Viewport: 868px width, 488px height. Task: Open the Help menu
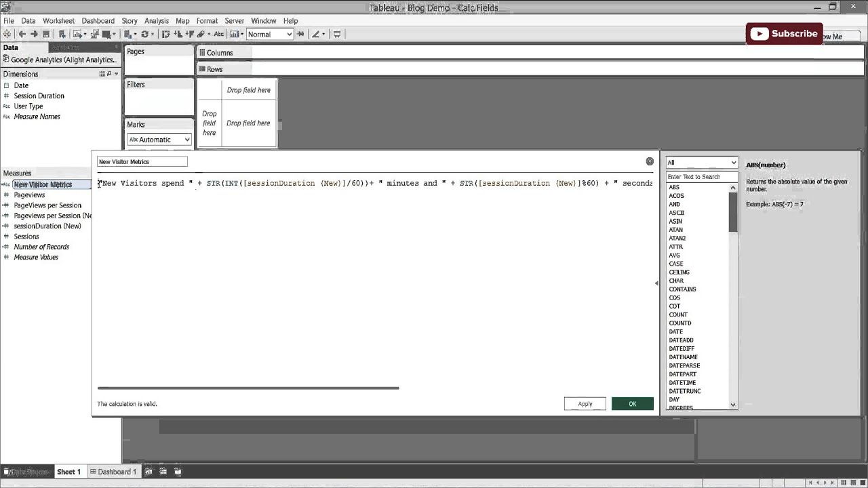point(291,21)
